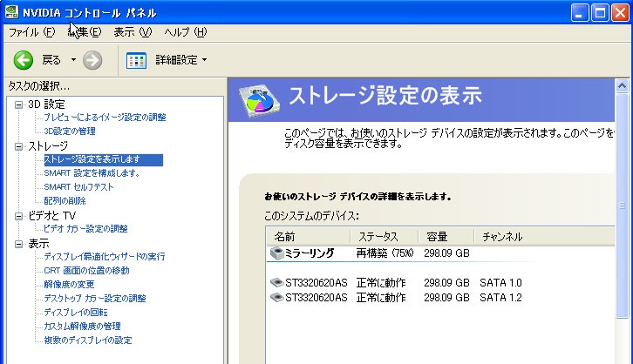Image resolution: width=633 pixels, height=364 pixels.
Task: Open 複数のディスプレイの設定 link
Action: [x=88, y=340]
